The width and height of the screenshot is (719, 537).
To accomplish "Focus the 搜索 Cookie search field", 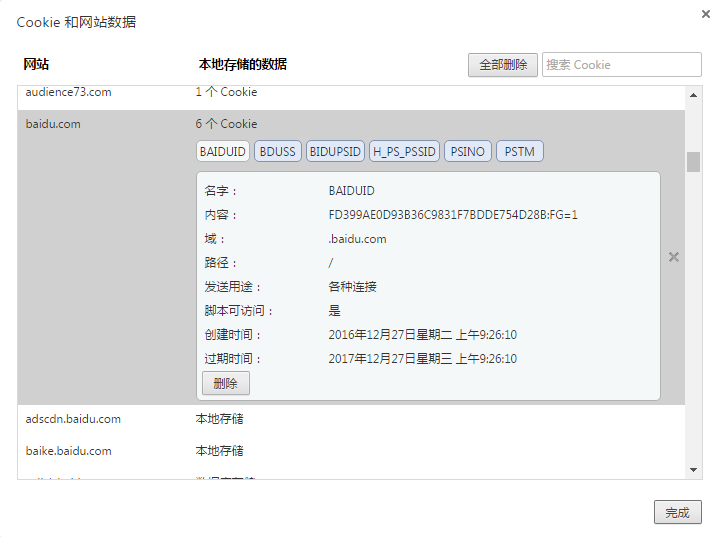I will pos(622,65).
